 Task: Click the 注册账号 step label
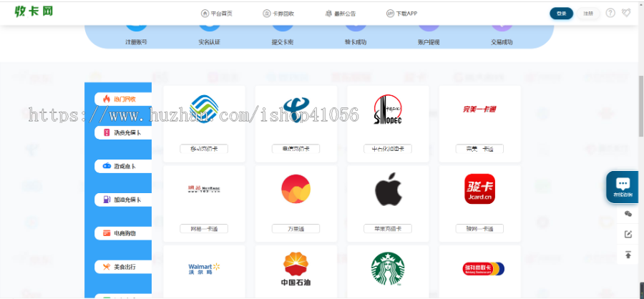137,42
